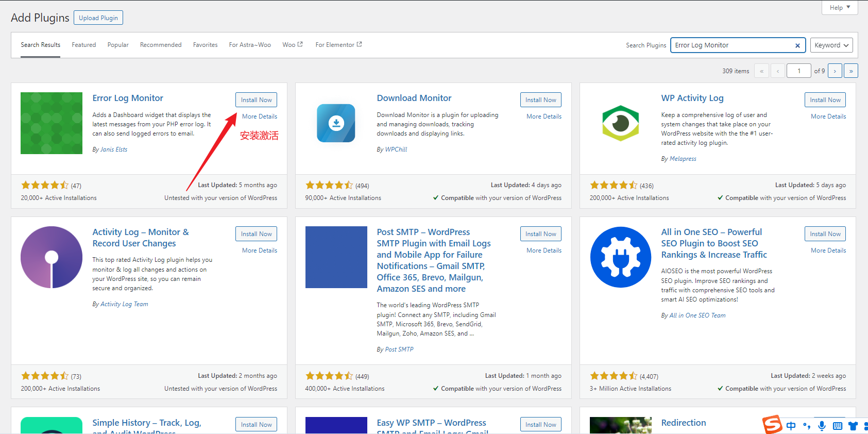Open the Popular plugins tab

point(118,45)
